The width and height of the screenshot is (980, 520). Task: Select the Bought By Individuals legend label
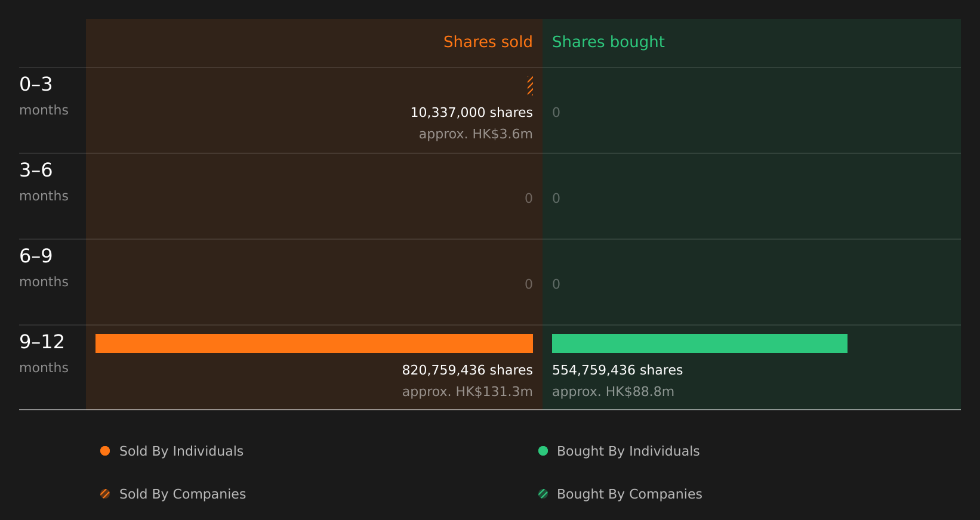click(628, 451)
